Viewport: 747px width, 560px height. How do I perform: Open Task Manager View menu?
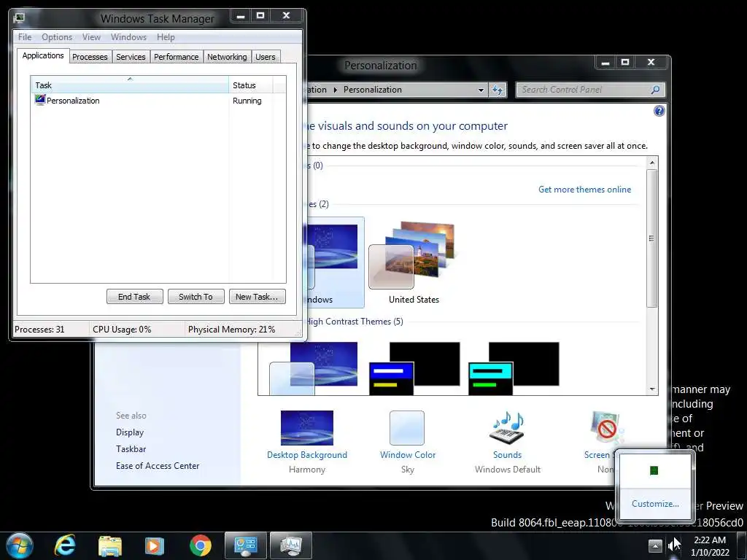click(x=91, y=37)
